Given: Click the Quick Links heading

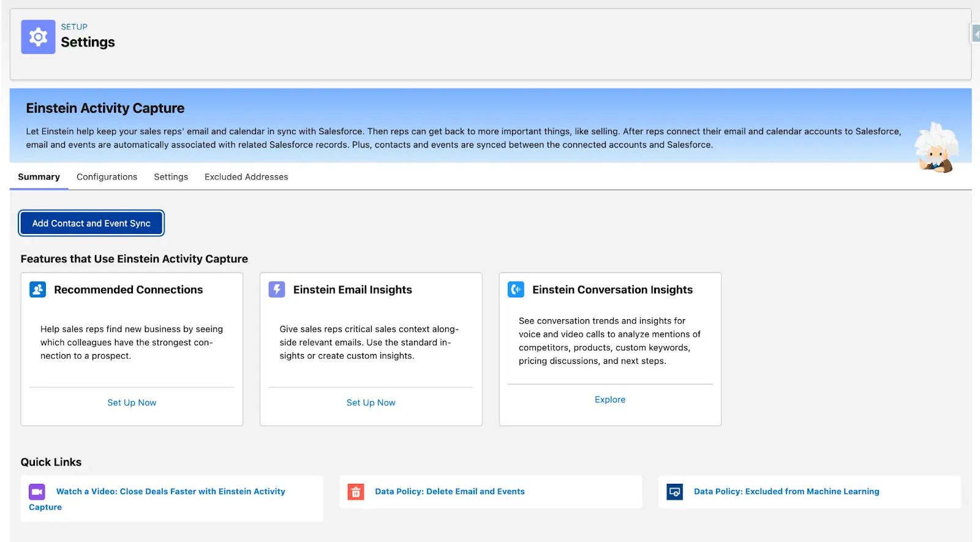Looking at the screenshot, I should [51, 462].
